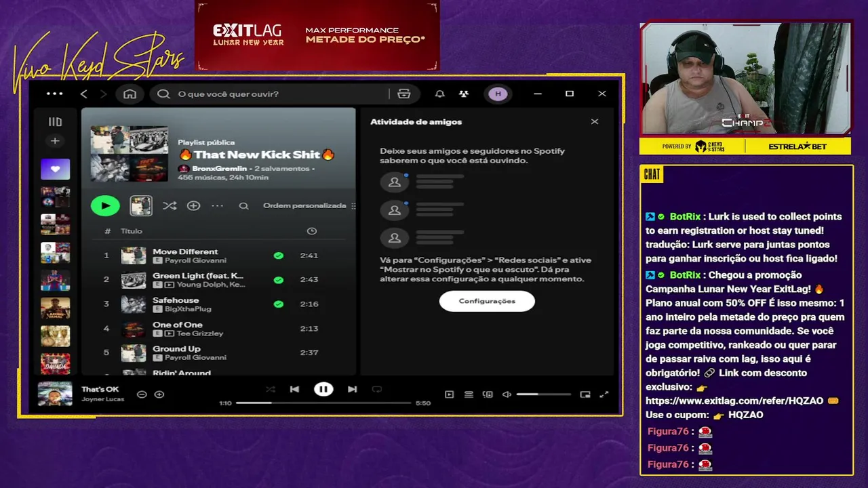Mute with the volume speaker icon

pyautogui.click(x=507, y=394)
